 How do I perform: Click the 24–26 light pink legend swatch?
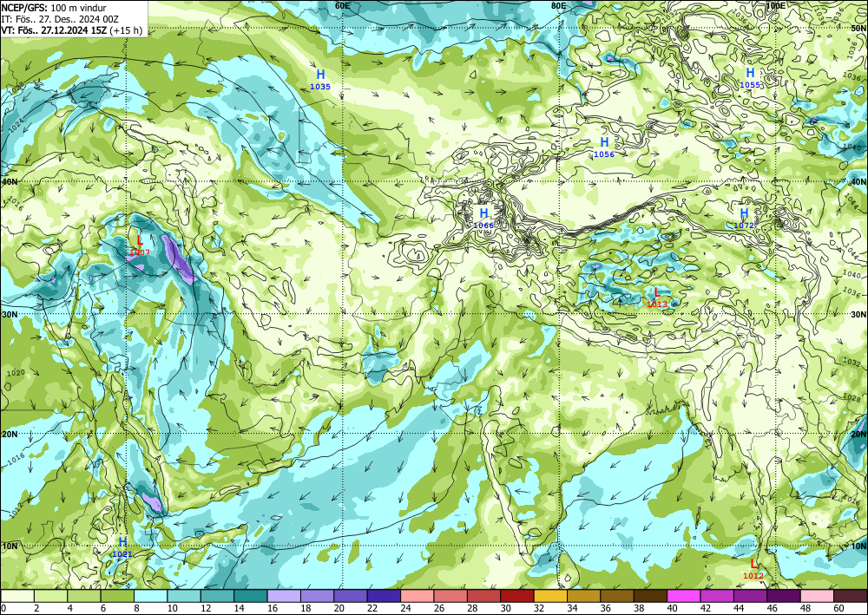click(417, 596)
